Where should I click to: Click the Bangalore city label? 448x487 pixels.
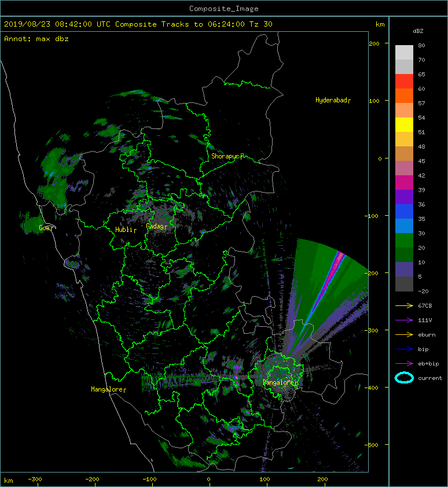point(280,382)
